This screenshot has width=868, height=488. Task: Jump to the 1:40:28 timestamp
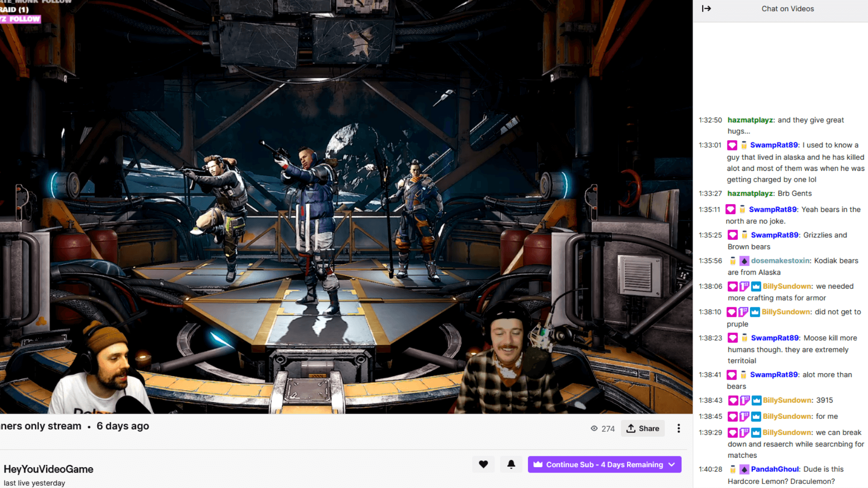(710, 469)
